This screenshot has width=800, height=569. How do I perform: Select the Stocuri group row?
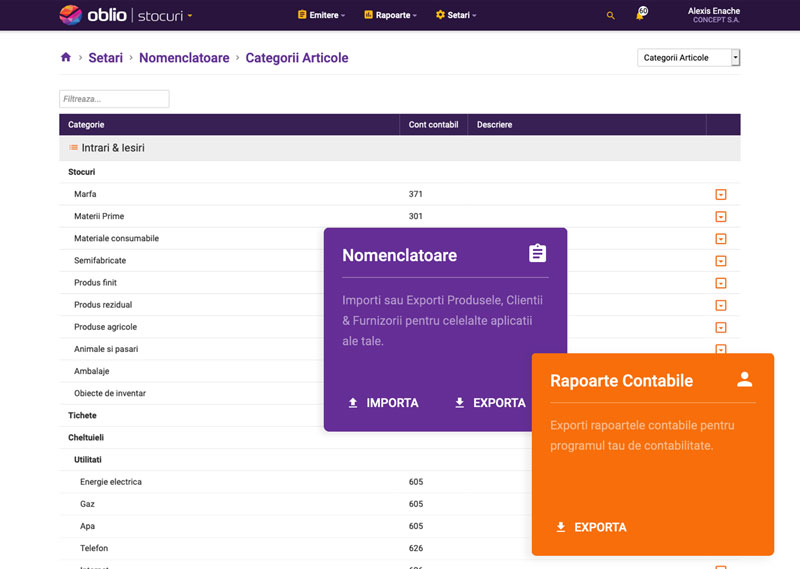[x=399, y=172]
